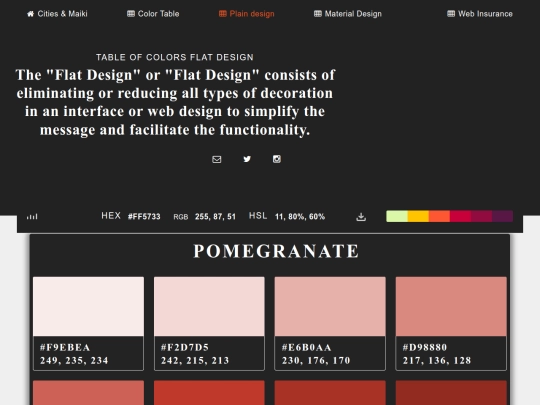Click the RGB value 255, 87, 51
Screen dimensions: 540x405
(x=215, y=217)
